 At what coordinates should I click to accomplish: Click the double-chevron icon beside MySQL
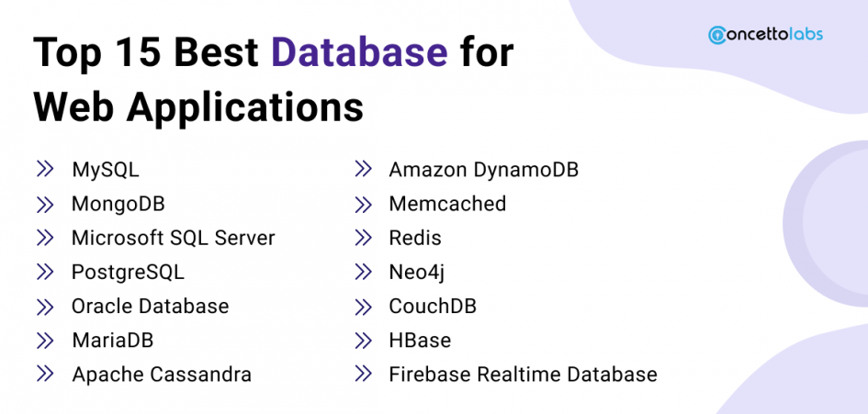(x=45, y=169)
